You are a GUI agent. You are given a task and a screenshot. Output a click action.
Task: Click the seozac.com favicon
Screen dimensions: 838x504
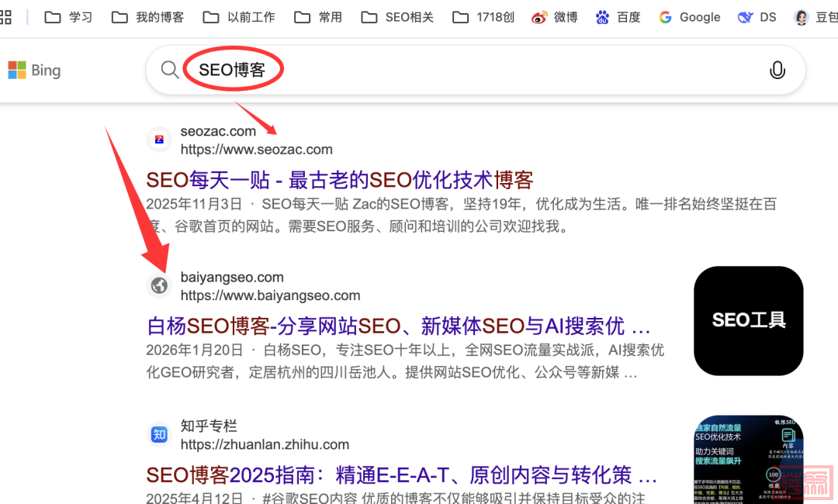[159, 140]
